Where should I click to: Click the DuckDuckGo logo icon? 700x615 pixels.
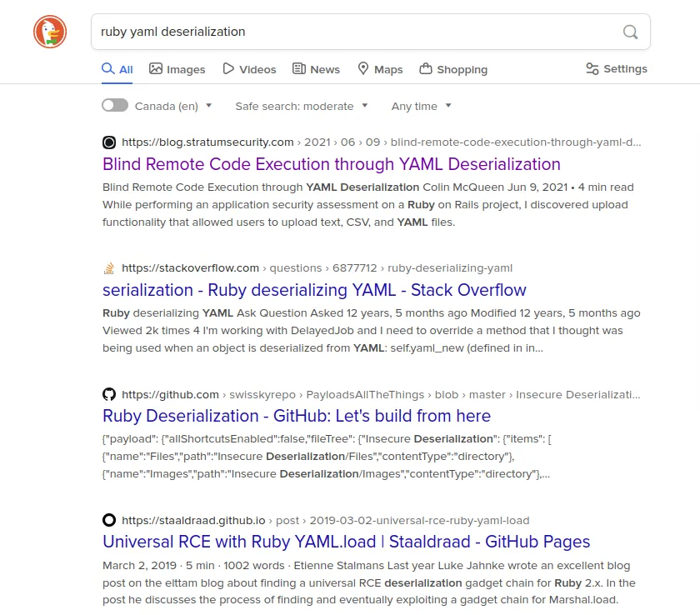coord(50,32)
